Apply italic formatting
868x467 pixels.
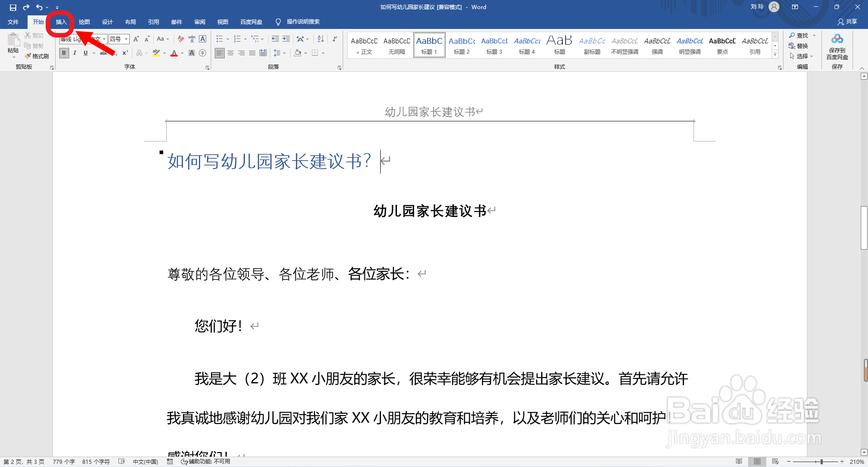(x=75, y=53)
